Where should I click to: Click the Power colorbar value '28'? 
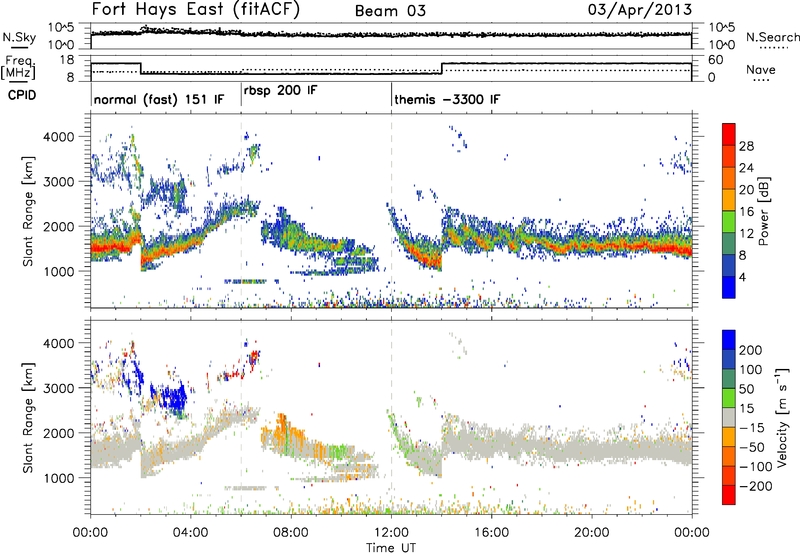click(746, 146)
